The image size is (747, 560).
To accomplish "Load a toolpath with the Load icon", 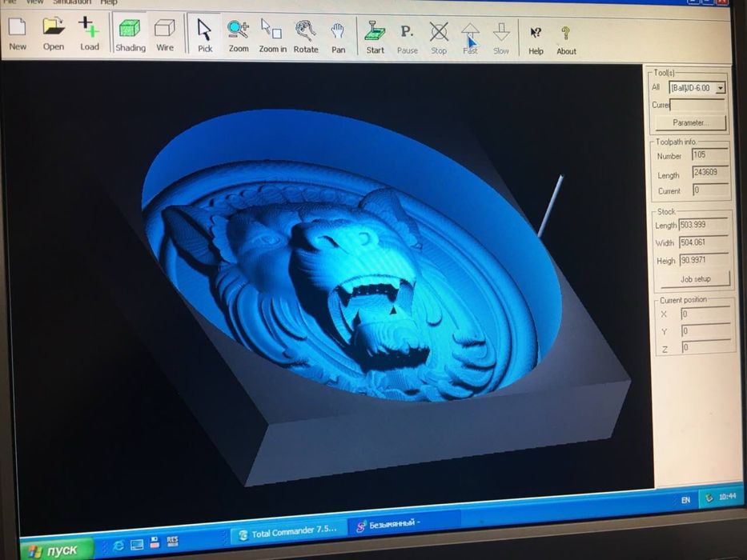I will (x=89, y=34).
